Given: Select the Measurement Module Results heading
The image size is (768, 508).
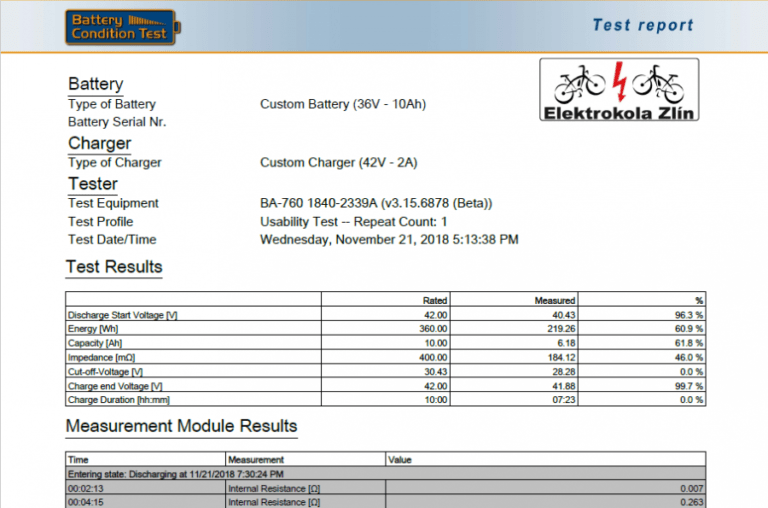Looking at the screenshot, I should (x=182, y=426).
